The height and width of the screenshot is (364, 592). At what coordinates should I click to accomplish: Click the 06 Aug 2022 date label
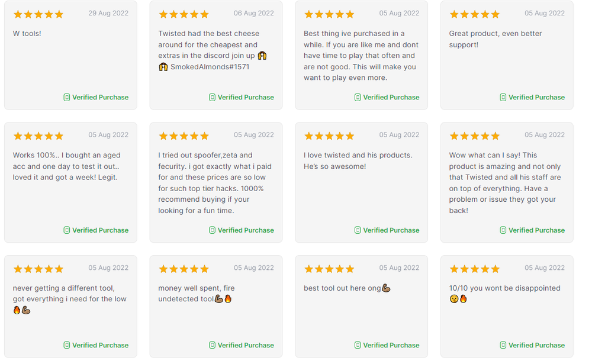pyautogui.click(x=253, y=13)
